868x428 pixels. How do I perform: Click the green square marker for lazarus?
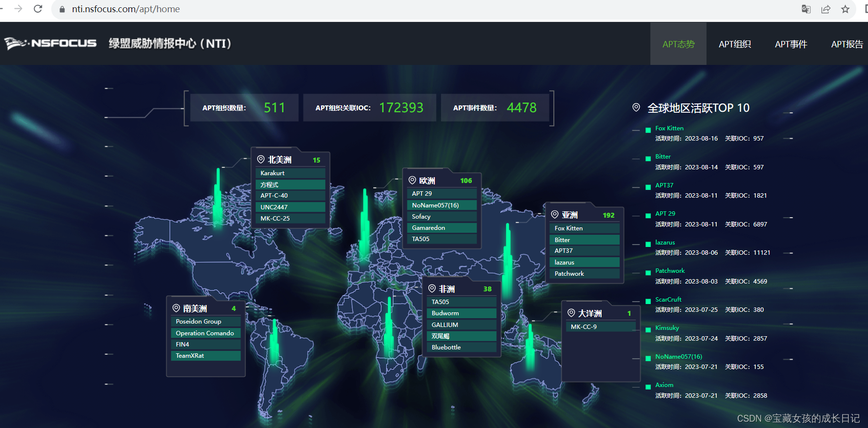tap(648, 244)
